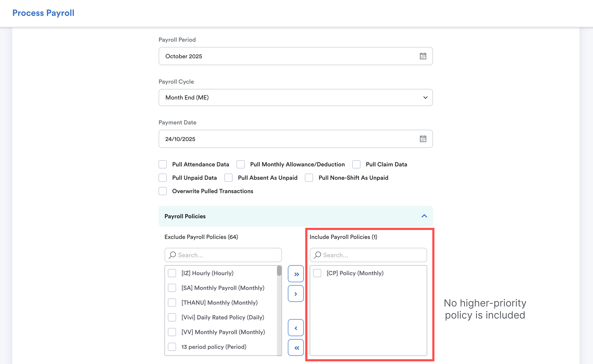Click the move selected left arrow button
The height and width of the screenshot is (364, 593).
click(296, 328)
